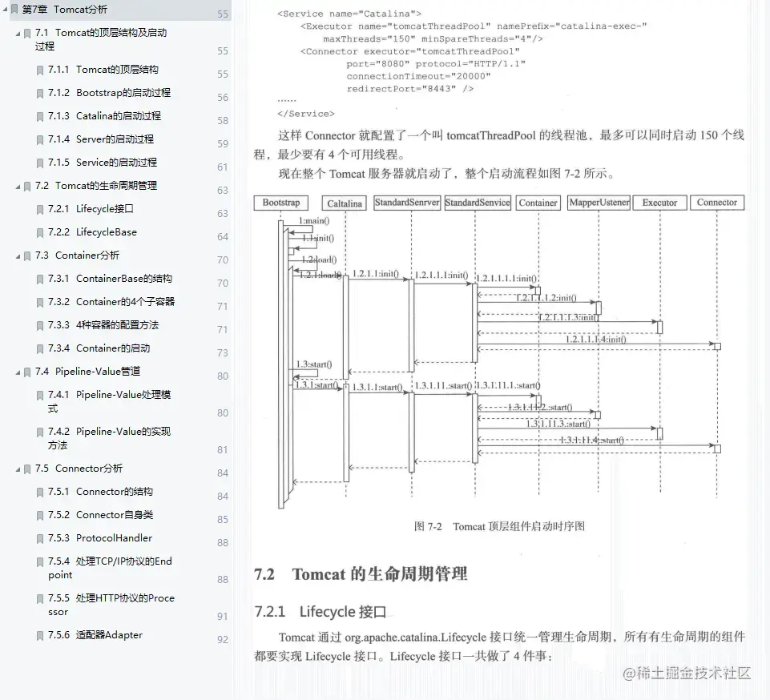The image size is (770, 700).
Task: Navigate to 7.3.1 ContainerBase的结构
Action: point(110,279)
